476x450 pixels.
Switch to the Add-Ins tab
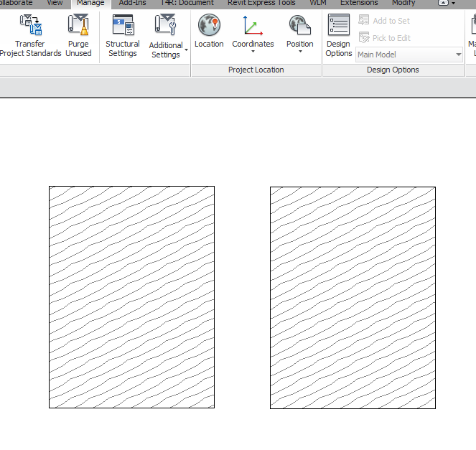[x=132, y=3]
